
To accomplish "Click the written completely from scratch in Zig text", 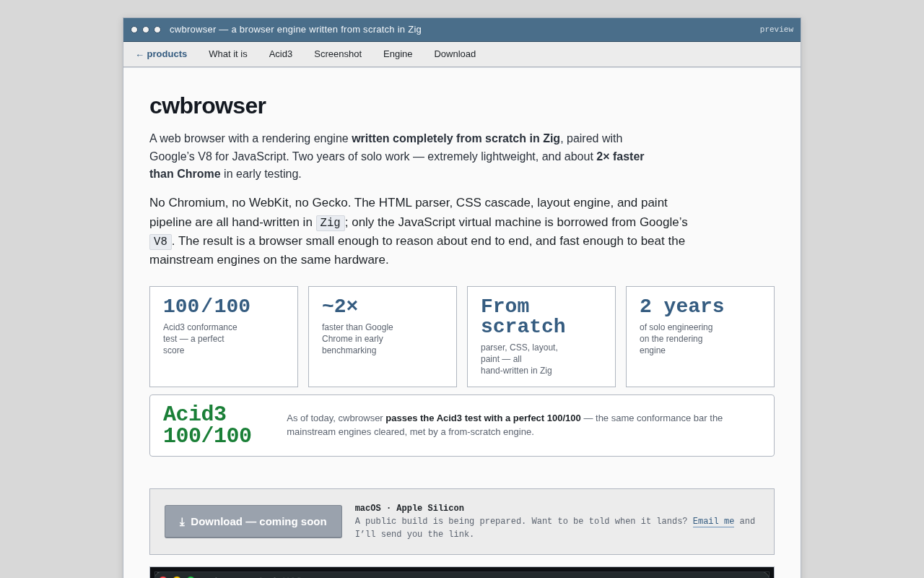I will click(456, 139).
